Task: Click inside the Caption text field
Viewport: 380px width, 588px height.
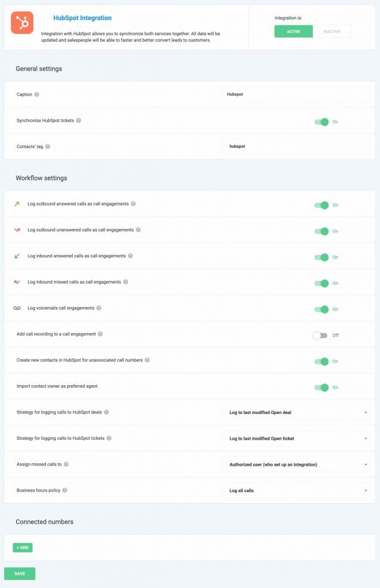Action: tap(296, 95)
